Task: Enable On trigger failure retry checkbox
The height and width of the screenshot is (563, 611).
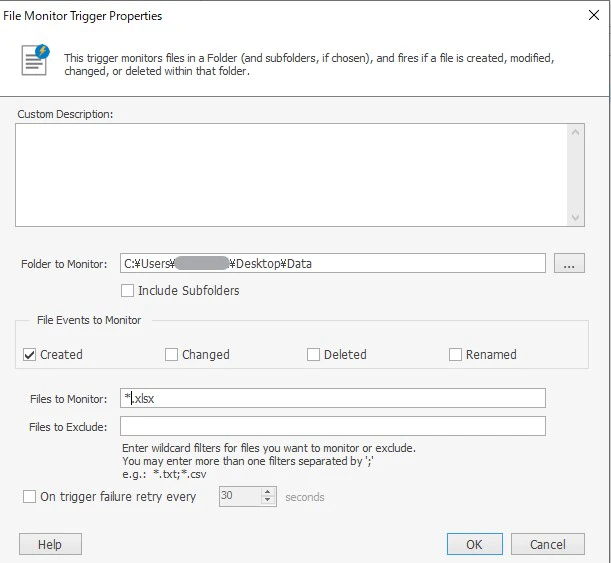Action: click(x=30, y=497)
